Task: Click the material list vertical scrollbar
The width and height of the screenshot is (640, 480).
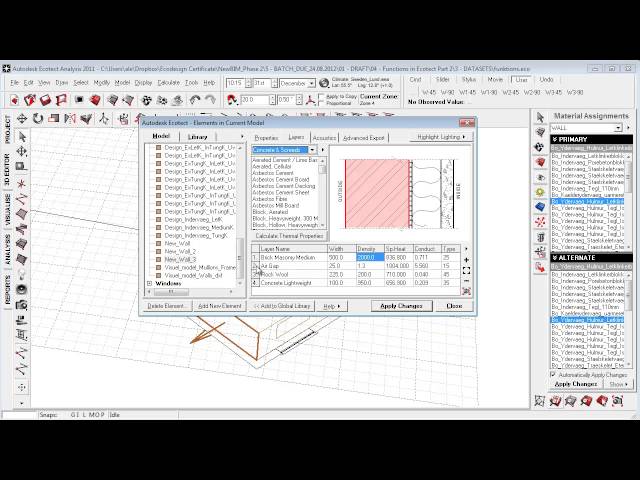Action: (x=322, y=193)
